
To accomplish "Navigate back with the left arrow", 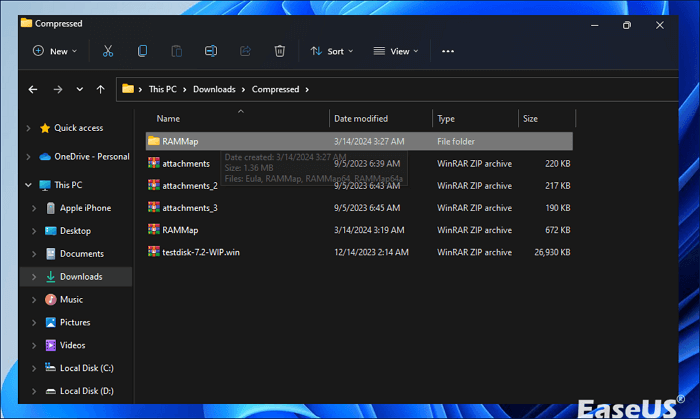I will click(33, 89).
